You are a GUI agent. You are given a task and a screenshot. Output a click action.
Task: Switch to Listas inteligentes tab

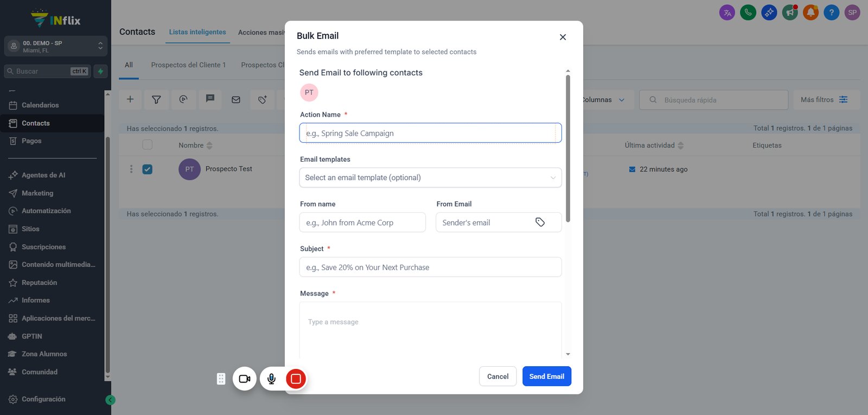197,32
